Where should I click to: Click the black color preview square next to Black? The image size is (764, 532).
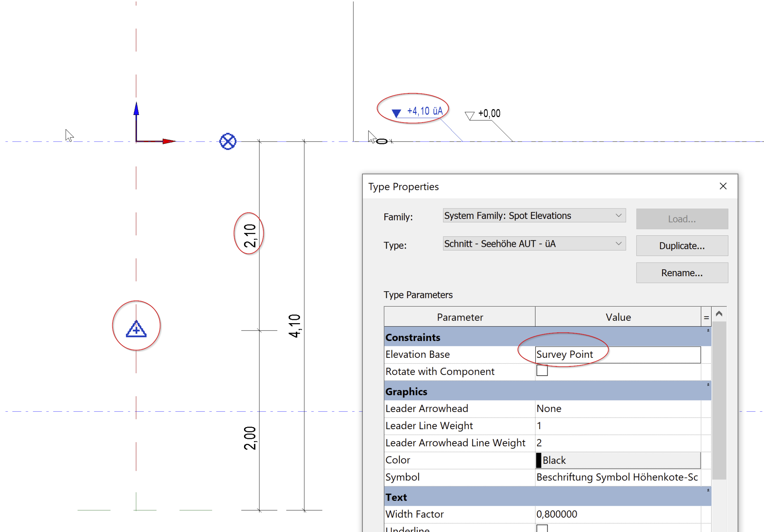pos(540,460)
